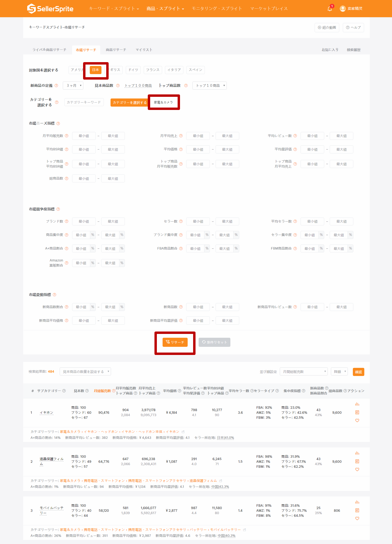Image resolution: width=392 pixels, height=544 pixels.
Task: Focus 月平均販売数 最小値 input
Action: [84, 136]
